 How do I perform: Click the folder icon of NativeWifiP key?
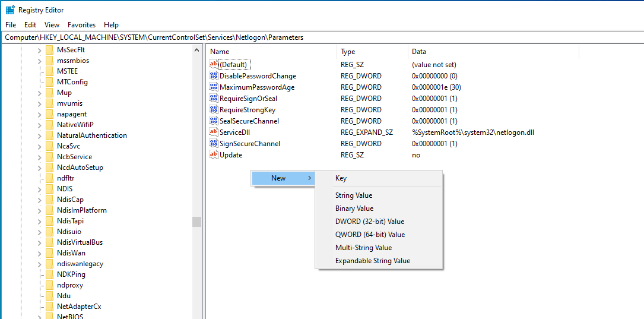50,125
